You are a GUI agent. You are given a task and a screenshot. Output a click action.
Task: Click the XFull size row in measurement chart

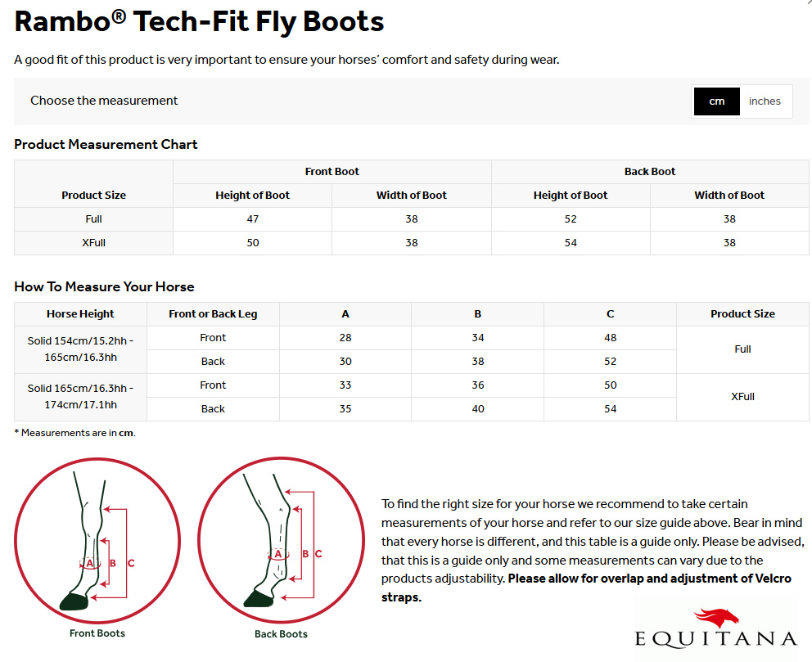pos(411,243)
